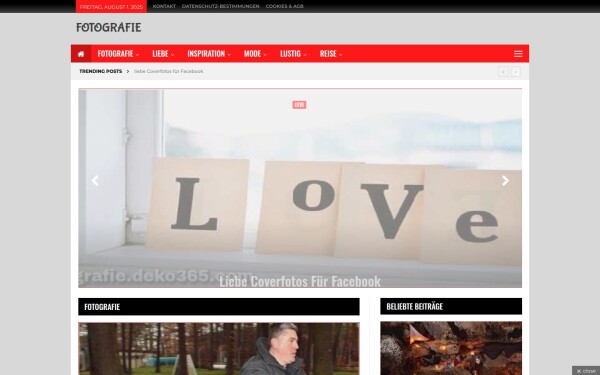
Task: Click the FOTOGRAFIE site logo
Action: pos(109,28)
